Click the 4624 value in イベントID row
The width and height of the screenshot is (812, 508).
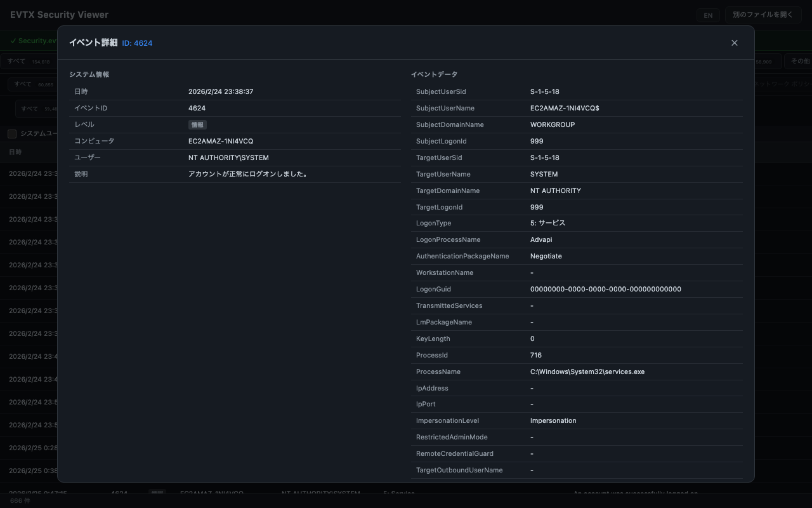tap(197, 108)
